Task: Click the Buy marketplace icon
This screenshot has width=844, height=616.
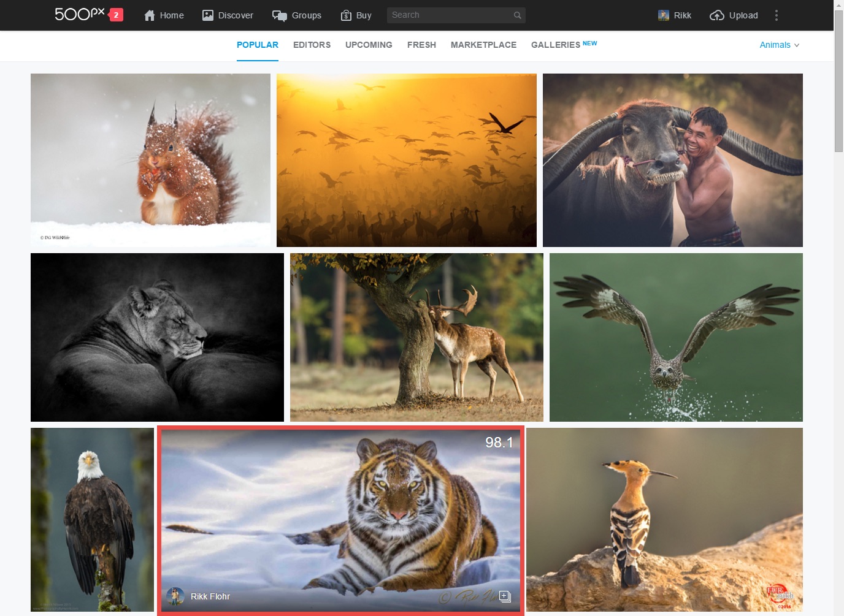Action: click(346, 15)
